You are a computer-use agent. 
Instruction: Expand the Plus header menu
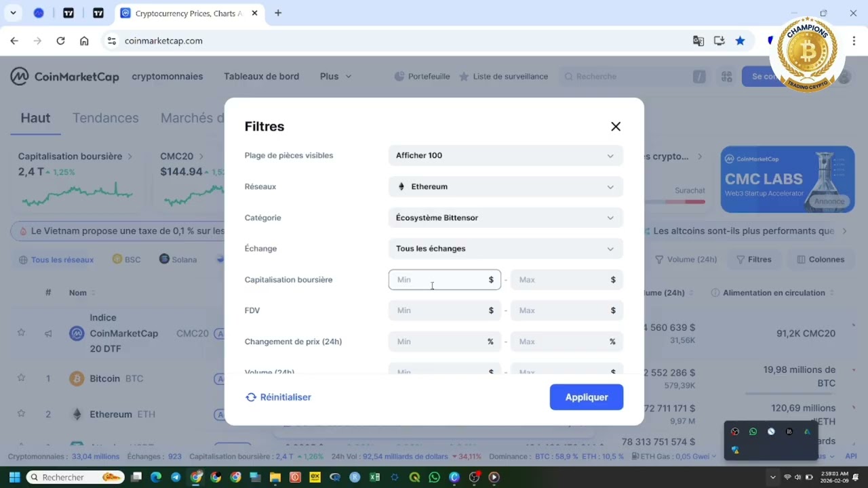coord(336,77)
